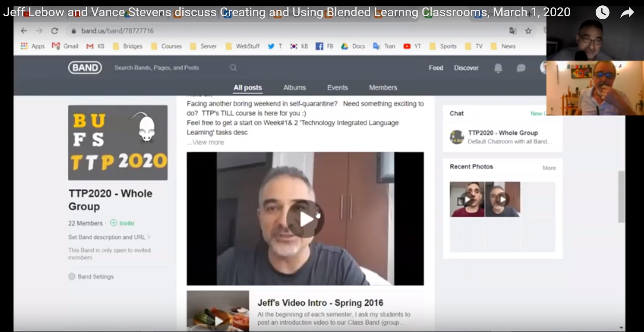Click the bookmark star icon

click(528, 31)
